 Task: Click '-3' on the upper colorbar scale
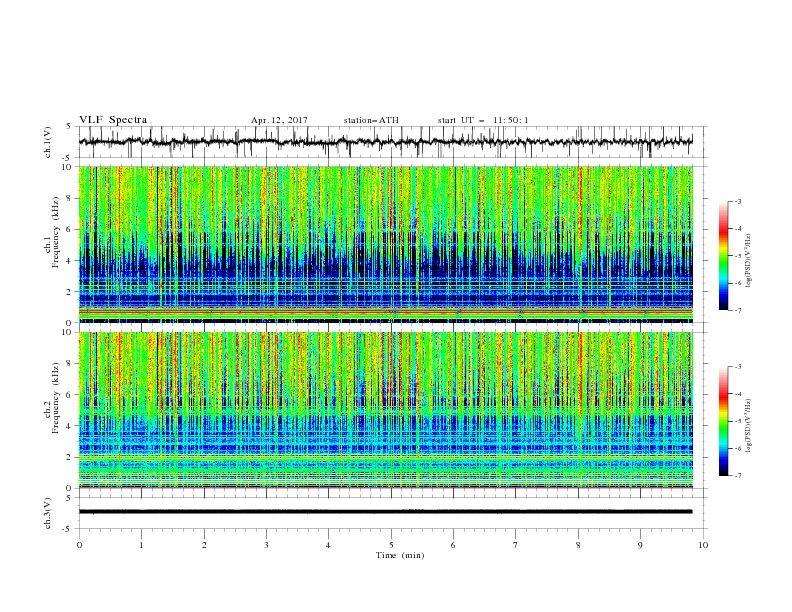(x=737, y=201)
